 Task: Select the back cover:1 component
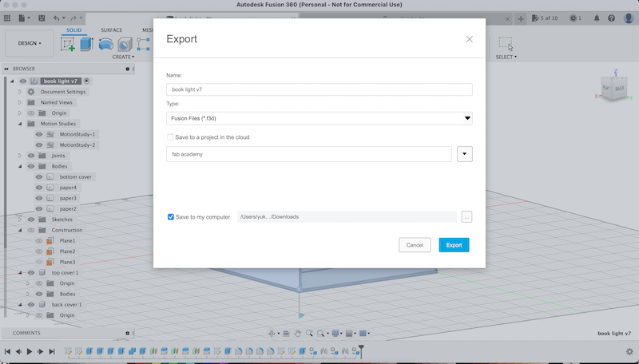[x=66, y=305]
